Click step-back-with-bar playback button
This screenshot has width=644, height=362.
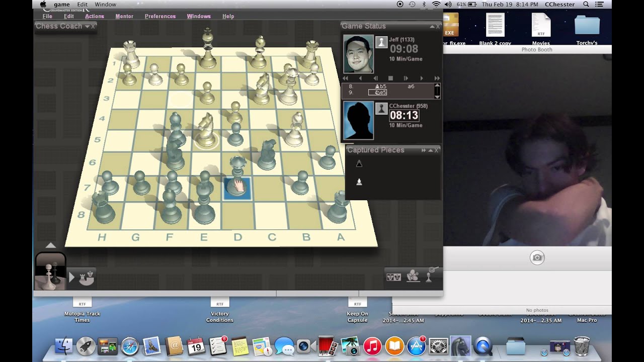pyautogui.click(x=375, y=78)
